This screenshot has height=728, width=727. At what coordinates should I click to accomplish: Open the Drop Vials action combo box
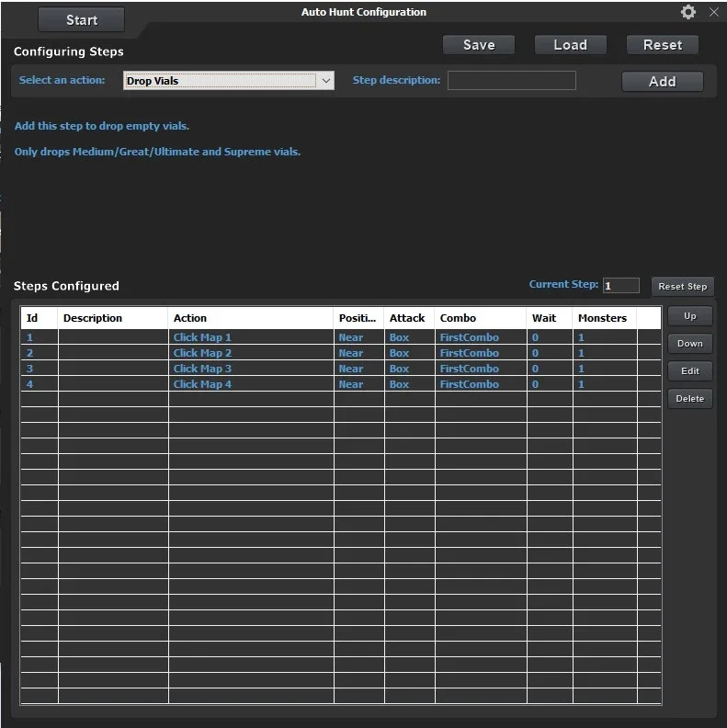pos(229,80)
